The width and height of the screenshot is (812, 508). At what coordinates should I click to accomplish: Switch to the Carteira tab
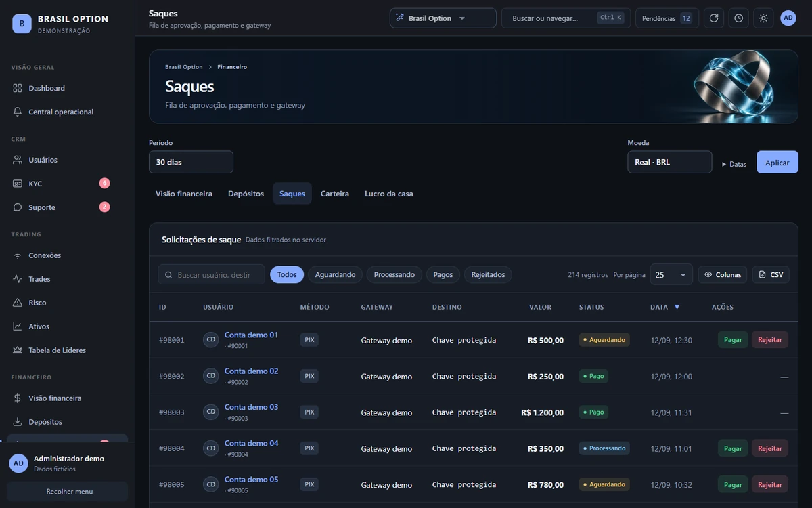point(335,194)
